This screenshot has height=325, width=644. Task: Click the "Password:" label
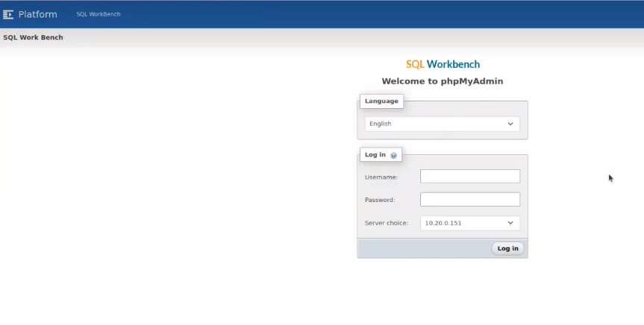[x=380, y=200]
